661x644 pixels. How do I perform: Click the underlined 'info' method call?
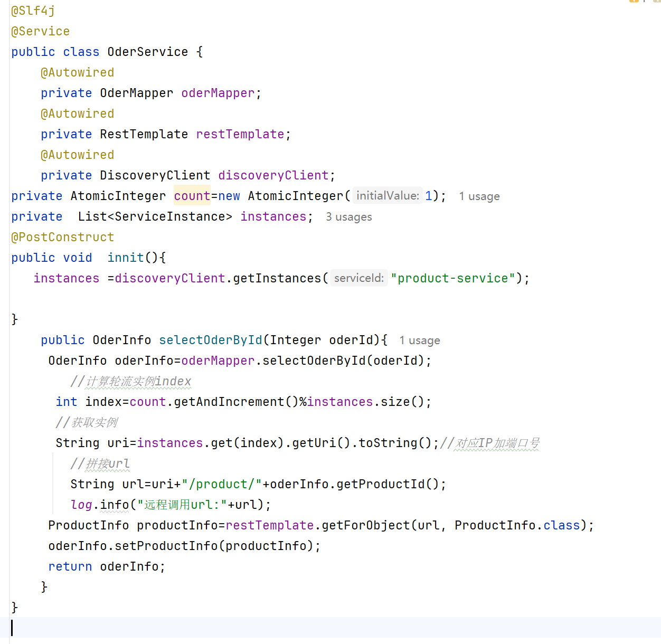[x=115, y=505]
